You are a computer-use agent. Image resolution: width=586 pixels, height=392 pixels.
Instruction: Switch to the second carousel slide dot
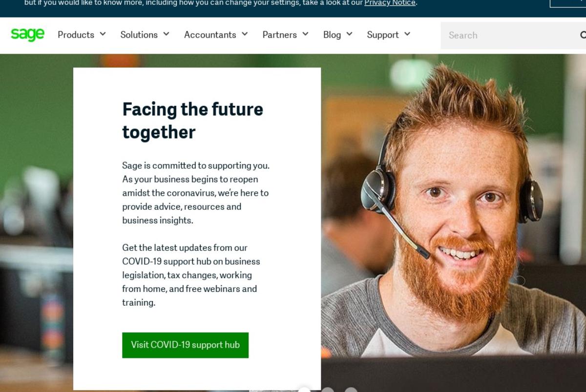point(328,390)
